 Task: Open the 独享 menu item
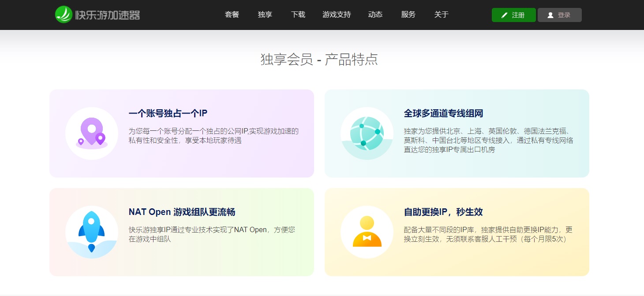point(265,15)
